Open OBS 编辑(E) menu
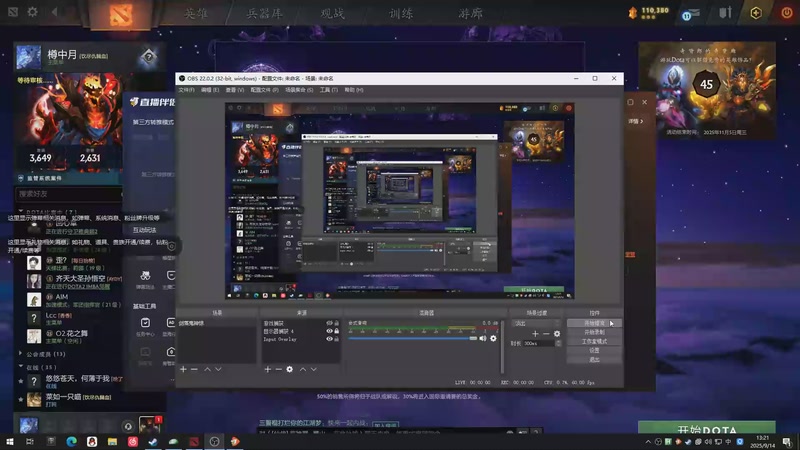Screen dimensions: 800x450 point(210,90)
